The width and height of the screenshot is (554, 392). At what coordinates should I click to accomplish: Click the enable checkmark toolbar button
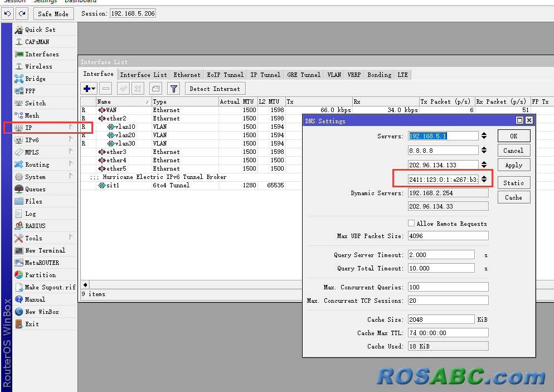click(x=123, y=89)
